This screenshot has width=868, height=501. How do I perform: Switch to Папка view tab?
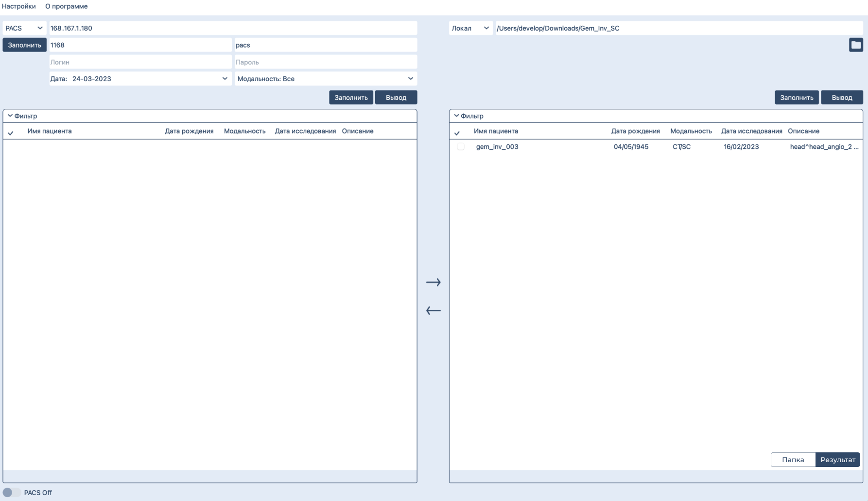tap(793, 460)
